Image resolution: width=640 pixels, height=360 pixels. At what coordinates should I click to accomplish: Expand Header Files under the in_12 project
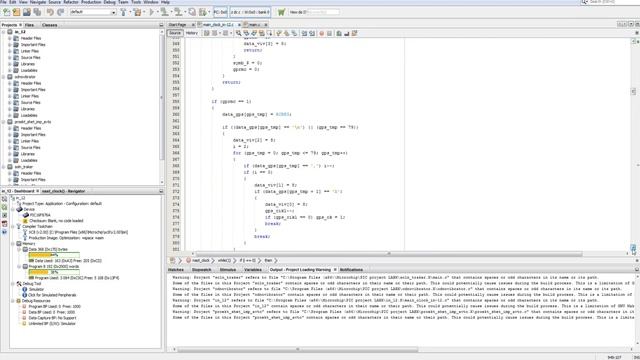pos(10,38)
